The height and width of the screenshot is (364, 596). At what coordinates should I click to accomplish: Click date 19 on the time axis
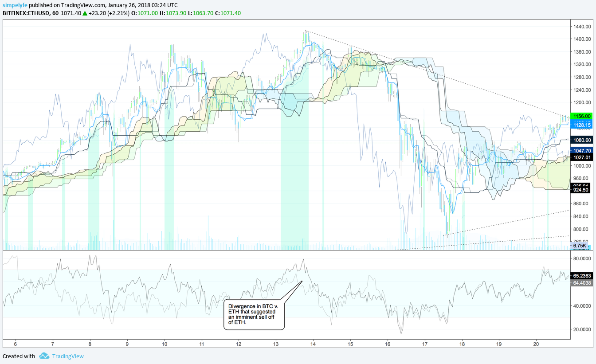click(x=499, y=344)
